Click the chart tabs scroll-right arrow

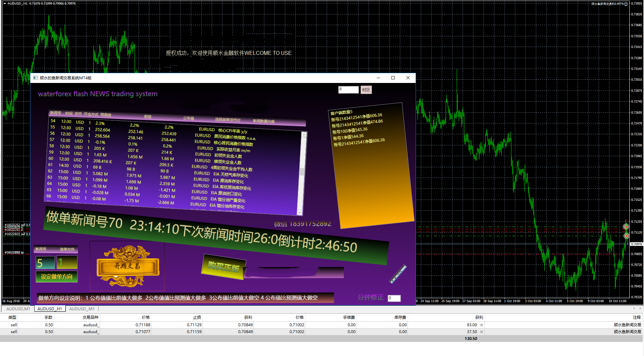640,308
